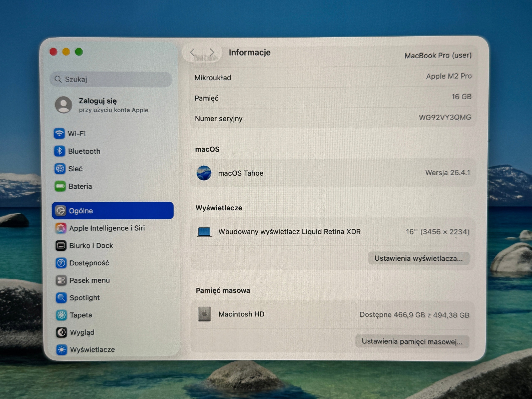532x399 pixels.
Task: Go back with the left chevron
Action: tap(192, 52)
